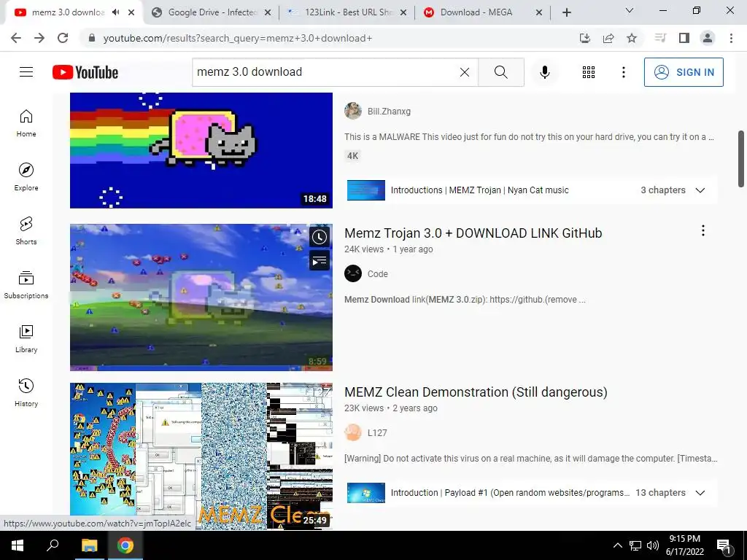The width and height of the screenshot is (747, 560).
Task: Open the Windows notification center
Action: 724,545
